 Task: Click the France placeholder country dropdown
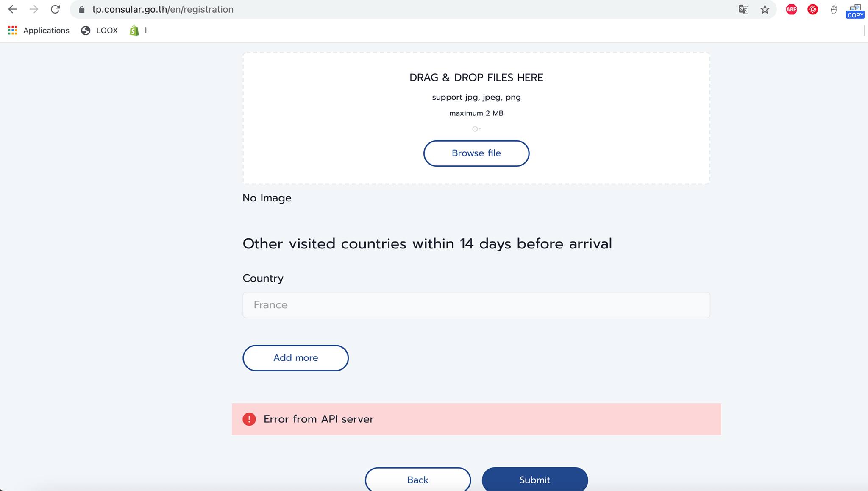pyautogui.click(x=476, y=304)
